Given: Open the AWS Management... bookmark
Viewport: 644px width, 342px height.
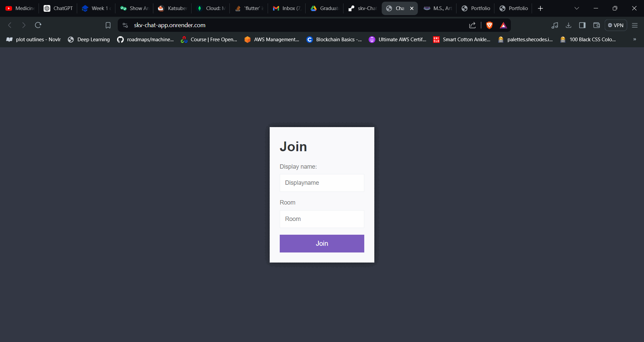Looking at the screenshot, I should (272, 39).
